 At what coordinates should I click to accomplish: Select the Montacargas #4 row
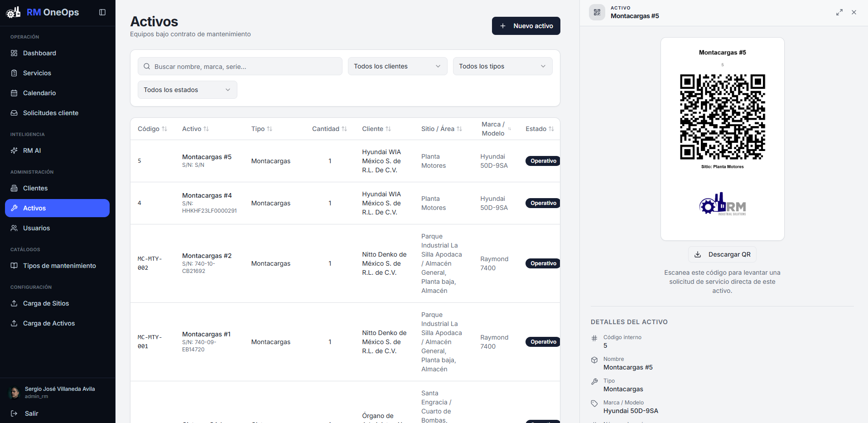pos(345,203)
